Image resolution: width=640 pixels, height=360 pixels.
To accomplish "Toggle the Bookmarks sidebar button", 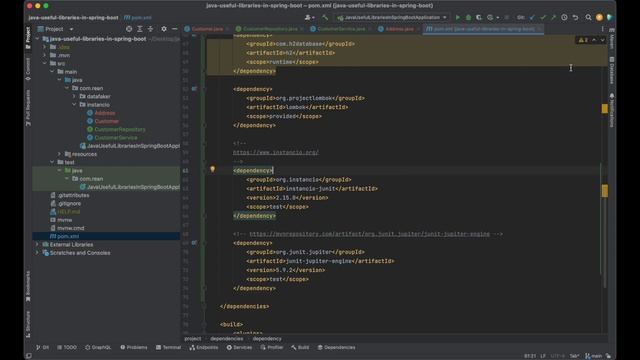I will pyautogui.click(x=28, y=287).
